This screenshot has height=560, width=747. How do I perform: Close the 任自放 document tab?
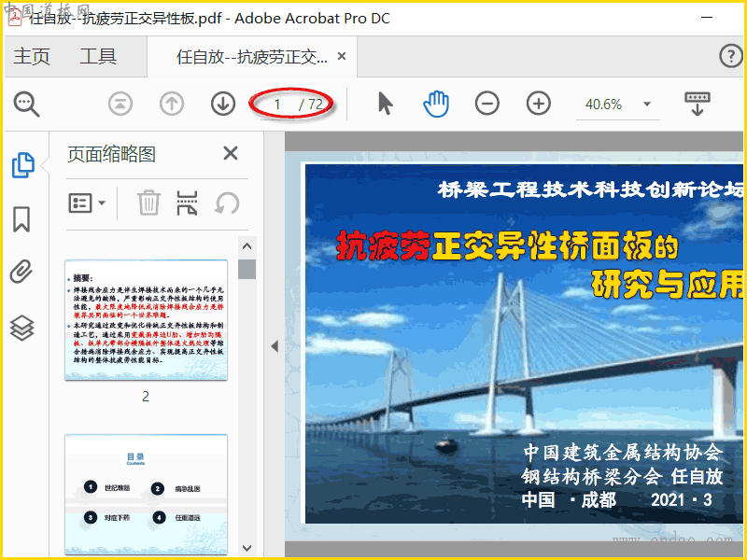click(x=342, y=56)
